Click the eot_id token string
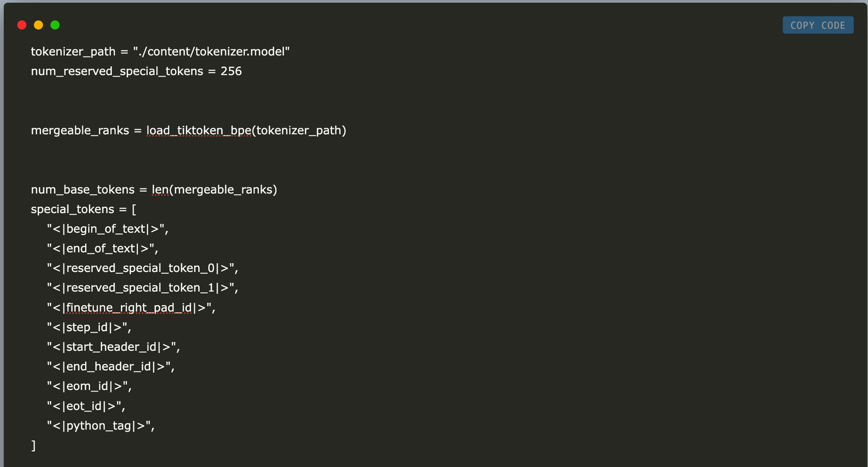Image resolution: width=868 pixels, height=467 pixels. pos(86,406)
